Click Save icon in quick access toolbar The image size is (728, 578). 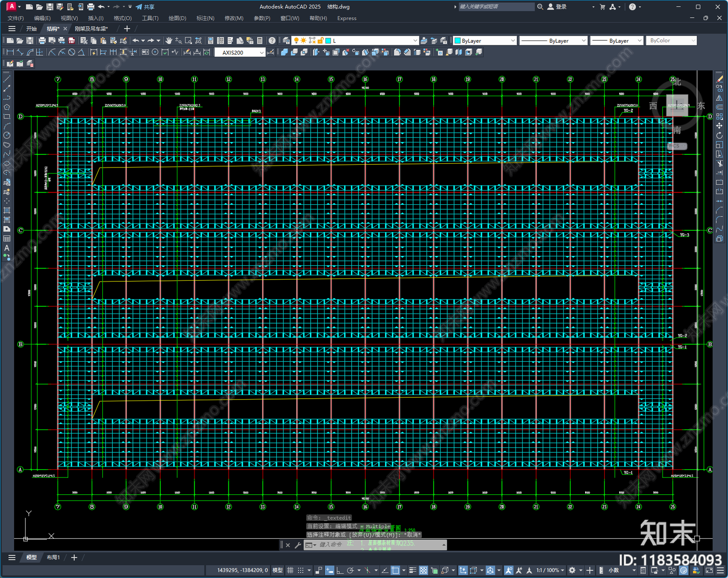tap(50, 7)
